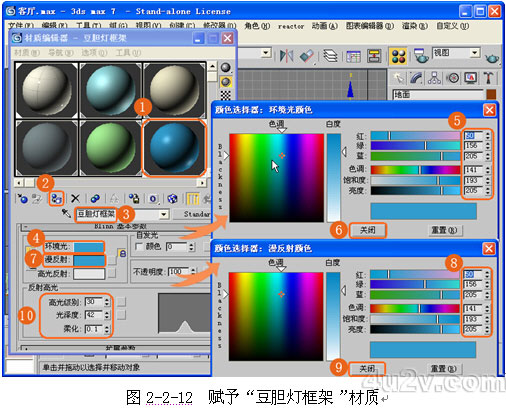Click the map button beside 漫反射
The image size is (506, 416).
pos(112,260)
